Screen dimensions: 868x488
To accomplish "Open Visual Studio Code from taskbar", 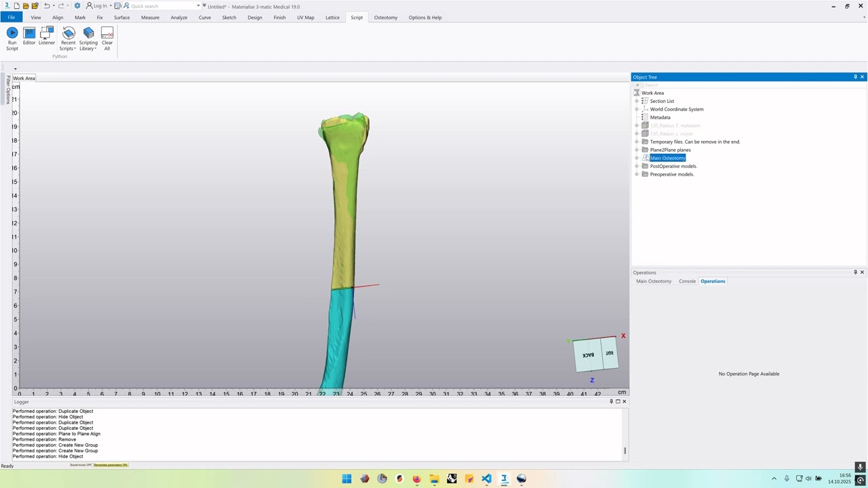I will pos(486,479).
